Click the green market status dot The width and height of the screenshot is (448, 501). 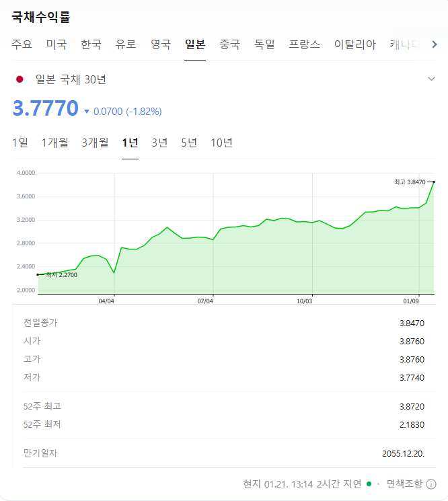coord(369,484)
